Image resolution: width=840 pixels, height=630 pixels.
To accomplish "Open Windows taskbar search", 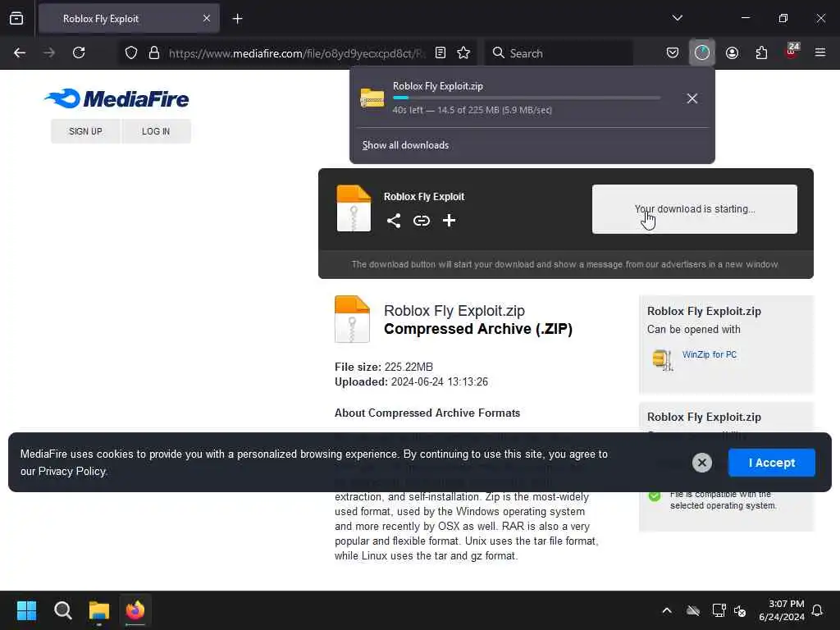I will (x=62, y=610).
